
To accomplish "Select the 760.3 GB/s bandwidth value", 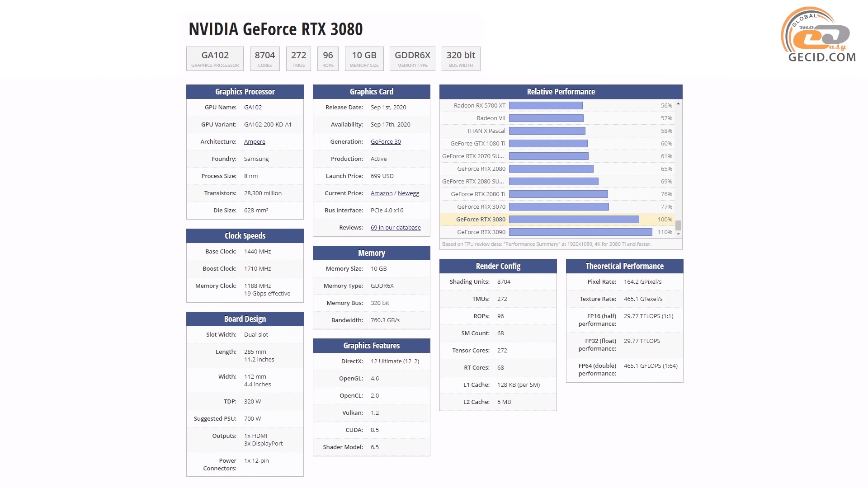I will 385,320.
